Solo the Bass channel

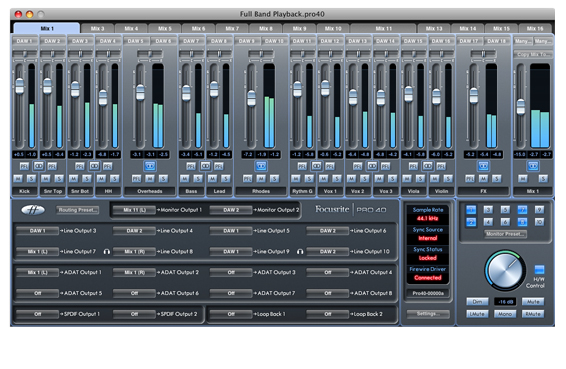[x=198, y=178]
